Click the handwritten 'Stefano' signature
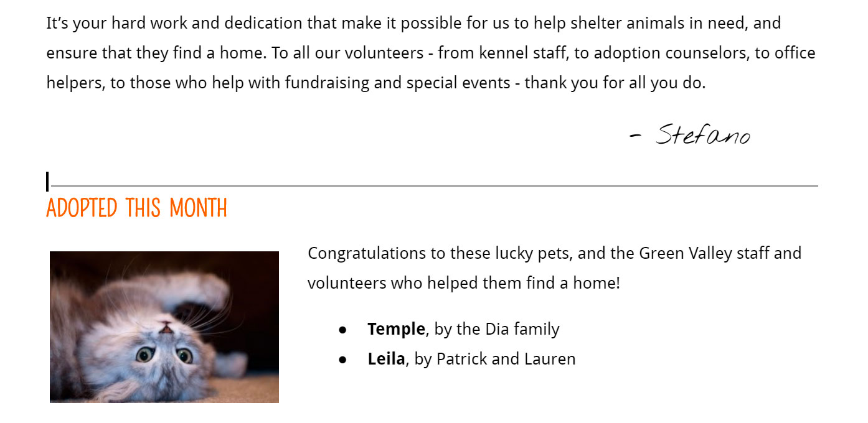868x423 pixels. (691, 134)
